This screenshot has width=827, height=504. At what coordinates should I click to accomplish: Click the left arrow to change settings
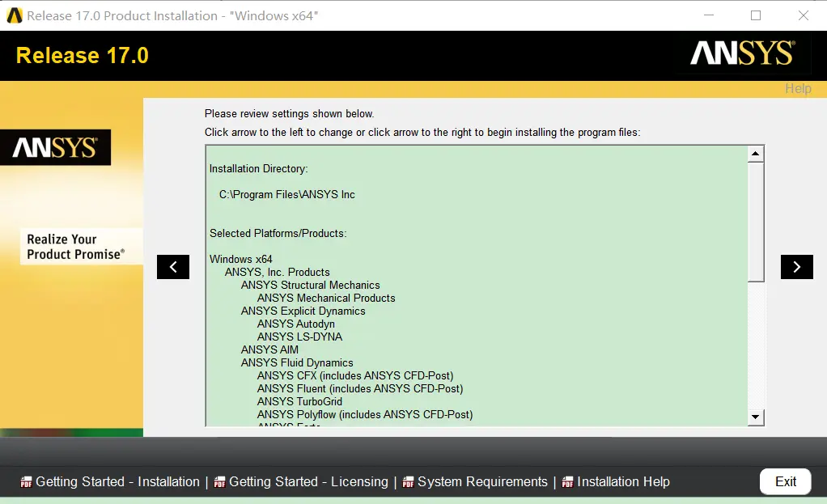173,267
